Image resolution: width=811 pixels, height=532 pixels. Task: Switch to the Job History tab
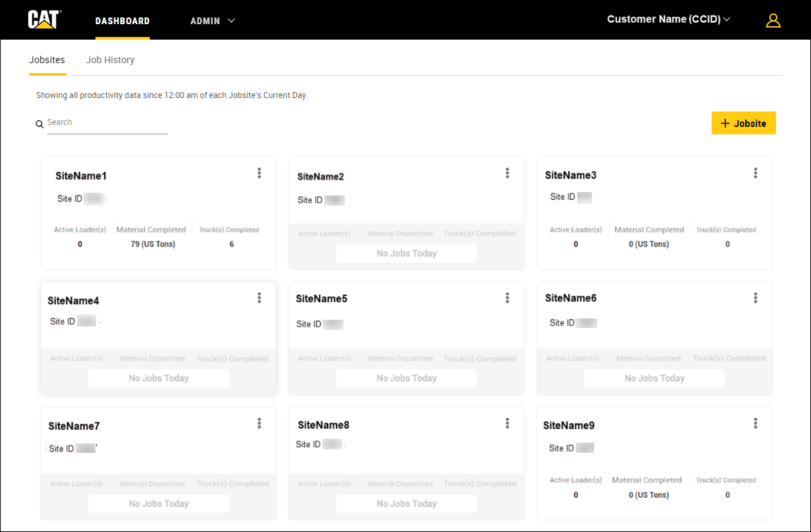(x=110, y=60)
